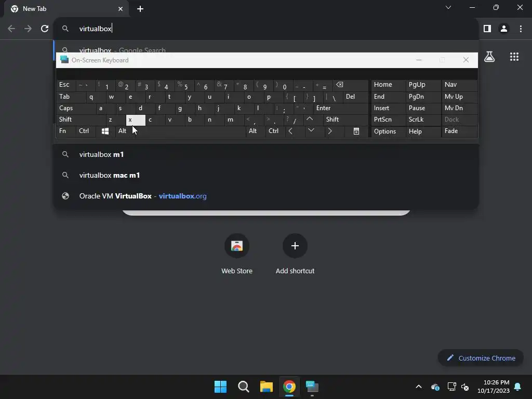Image resolution: width=532 pixels, height=399 pixels.
Task: Click the network tray icon
Action: [451, 387]
